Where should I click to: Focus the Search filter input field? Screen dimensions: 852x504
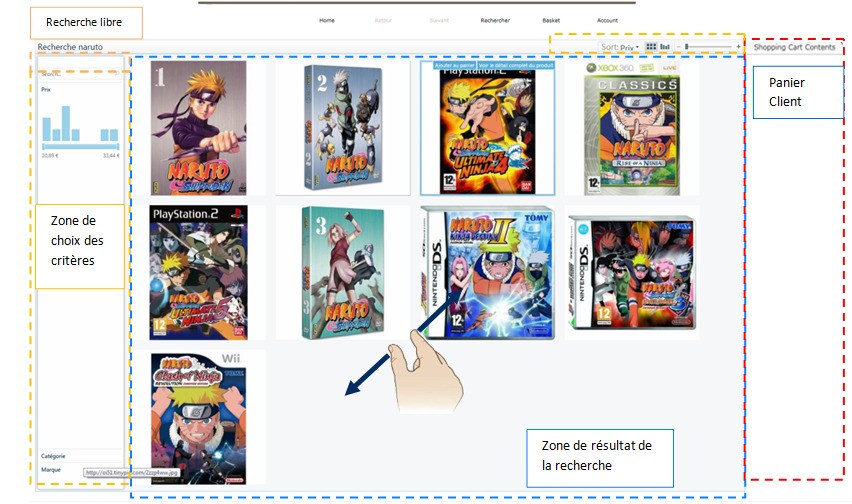pyautogui.click(x=79, y=74)
